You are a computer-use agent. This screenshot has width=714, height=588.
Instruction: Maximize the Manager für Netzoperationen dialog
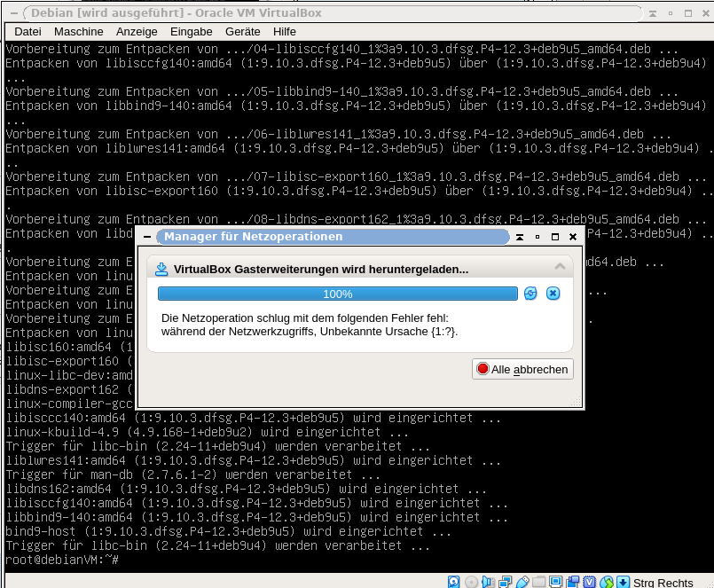555,237
